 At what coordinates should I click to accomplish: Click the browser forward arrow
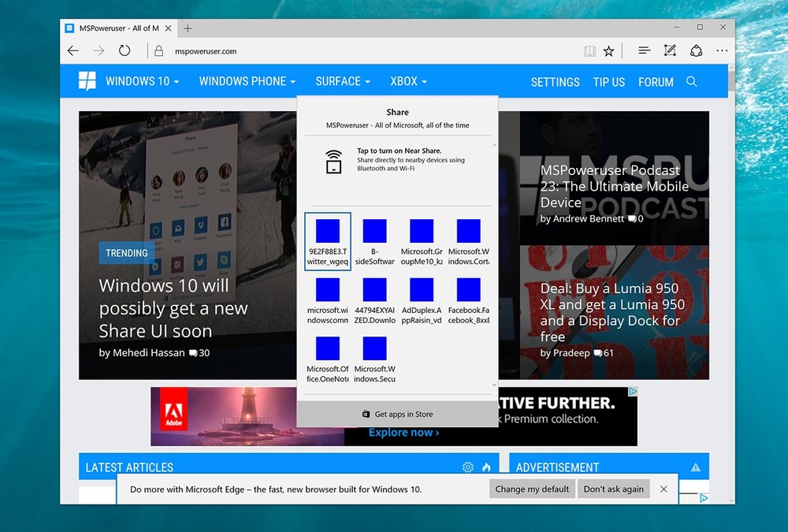(x=98, y=50)
